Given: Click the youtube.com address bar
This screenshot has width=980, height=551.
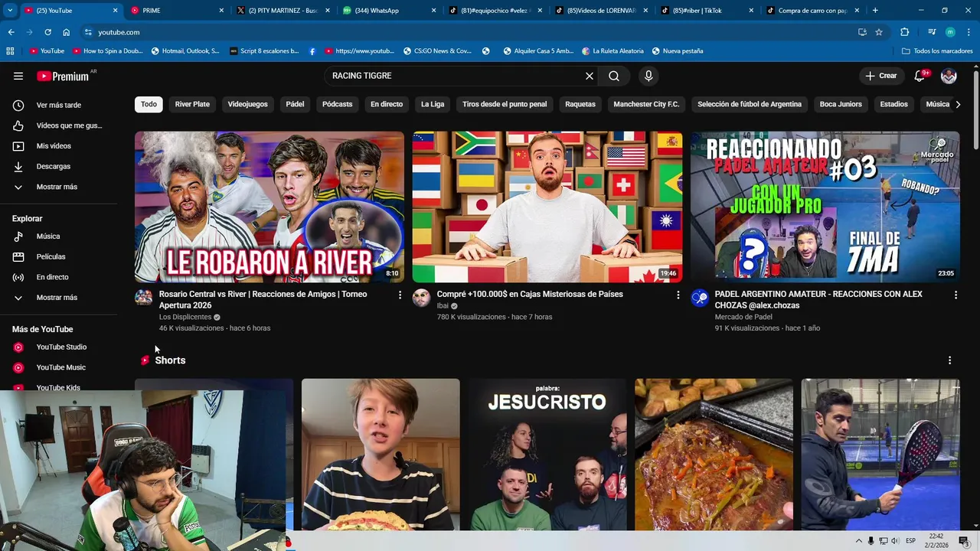Looking at the screenshot, I should pyautogui.click(x=467, y=32).
